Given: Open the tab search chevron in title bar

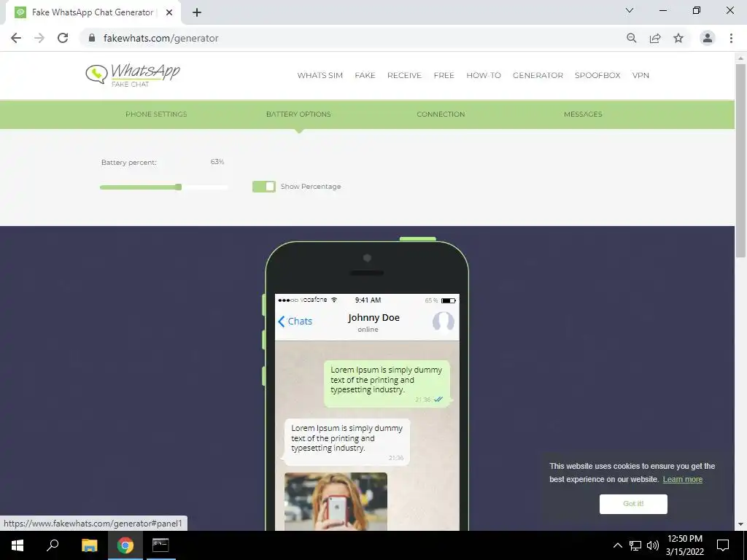Looking at the screenshot, I should click(x=630, y=10).
